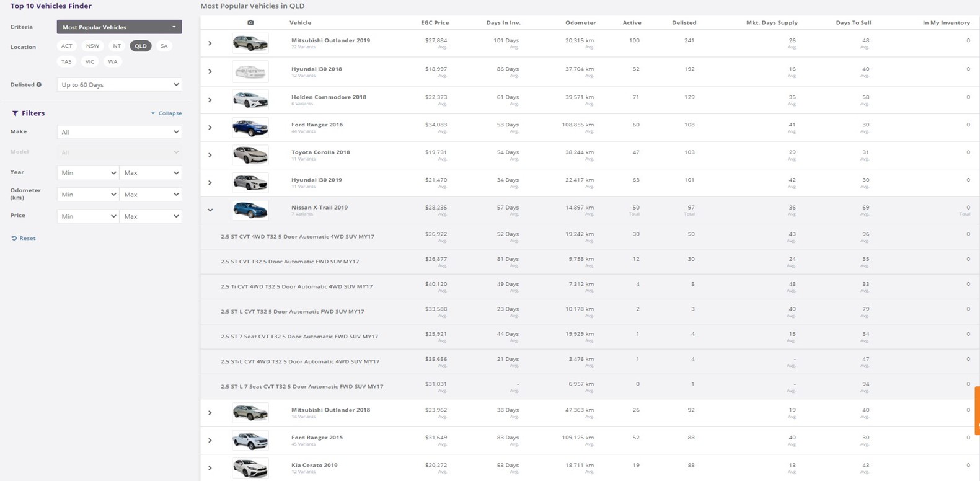The image size is (980, 481).
Task: Open the Price Min dropdown
Action: (87, 216)
